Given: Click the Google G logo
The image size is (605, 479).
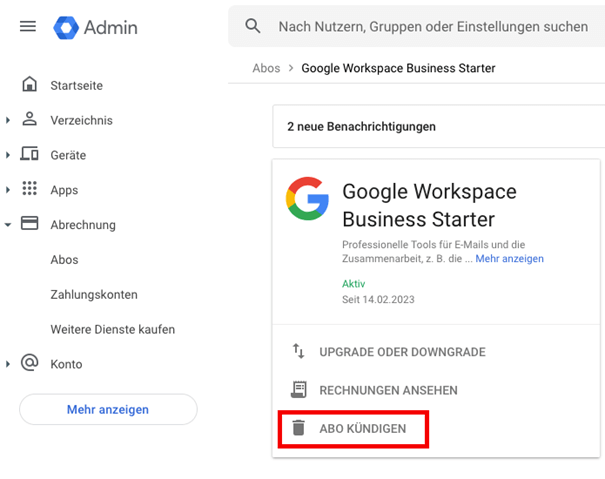Looking at the screenshot, I should (x=307, y=198).
